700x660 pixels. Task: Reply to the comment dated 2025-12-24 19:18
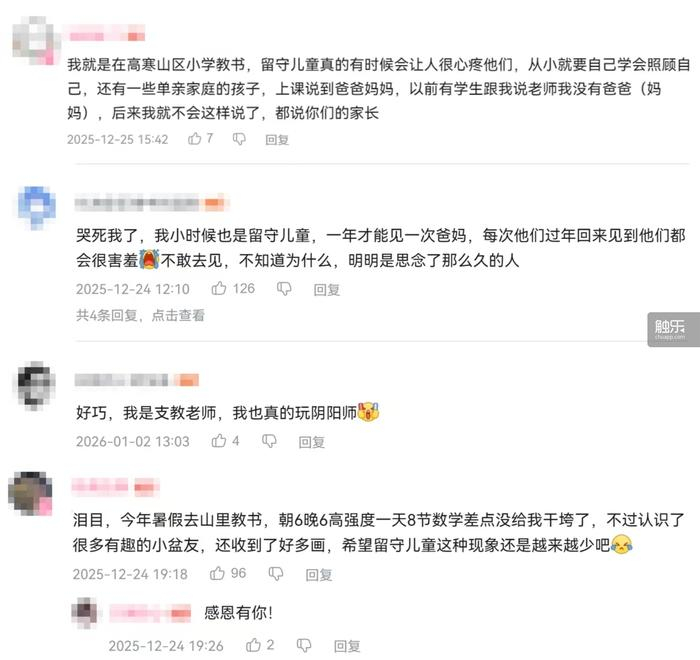click(x=319, y=575)
